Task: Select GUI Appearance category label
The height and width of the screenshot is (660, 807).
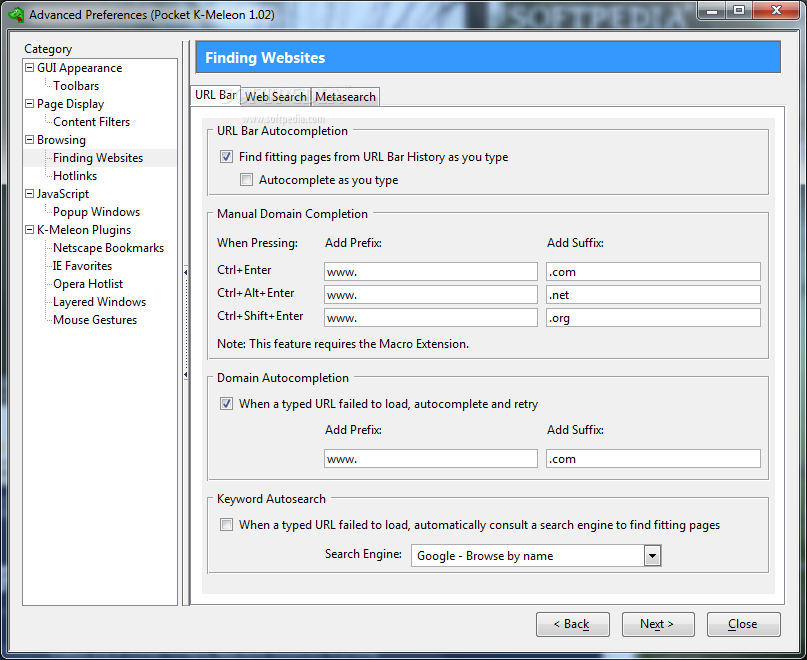Action: pyautogui.click(x=79, y=67)
